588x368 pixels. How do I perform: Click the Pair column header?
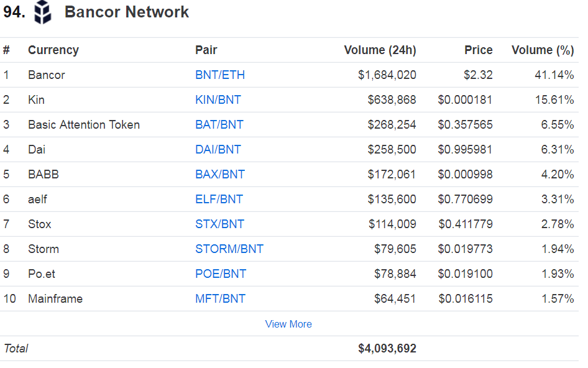tap(206, 50)
